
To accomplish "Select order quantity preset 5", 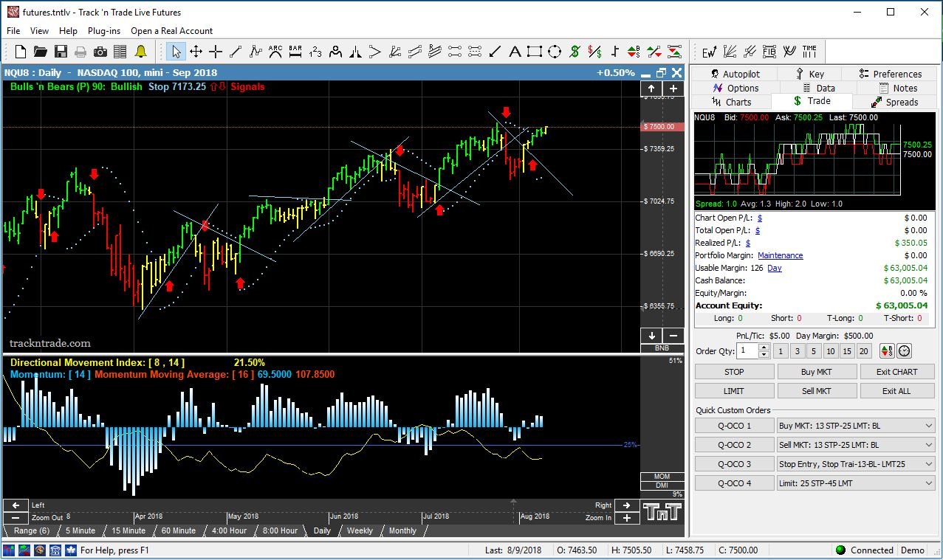I will pyautogui.click(x=813, y=350).
